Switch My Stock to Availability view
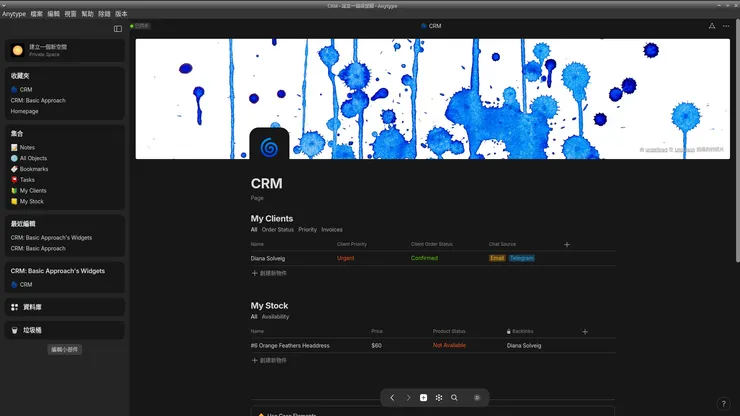 (275, 317)
